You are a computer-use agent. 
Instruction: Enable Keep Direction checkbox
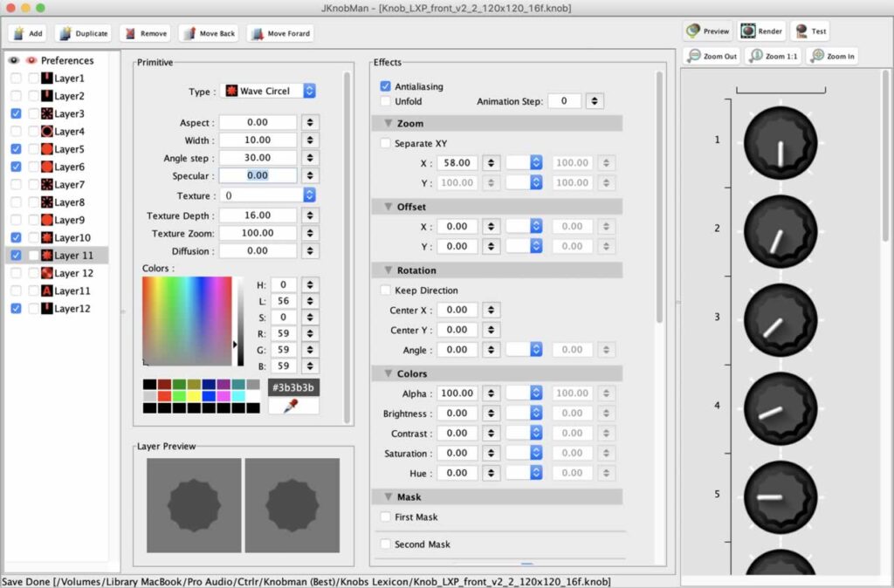[386, 291]
